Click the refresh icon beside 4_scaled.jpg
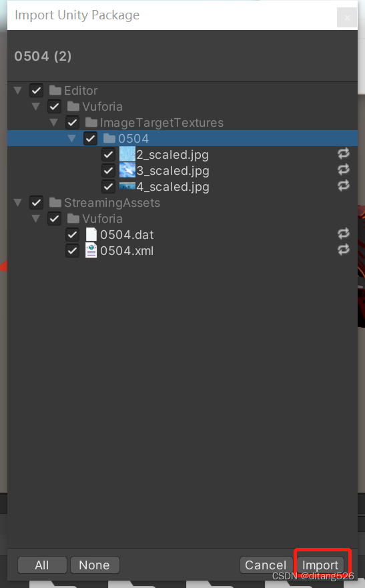Viewport: 365px width, 588px height. (343, 186)
